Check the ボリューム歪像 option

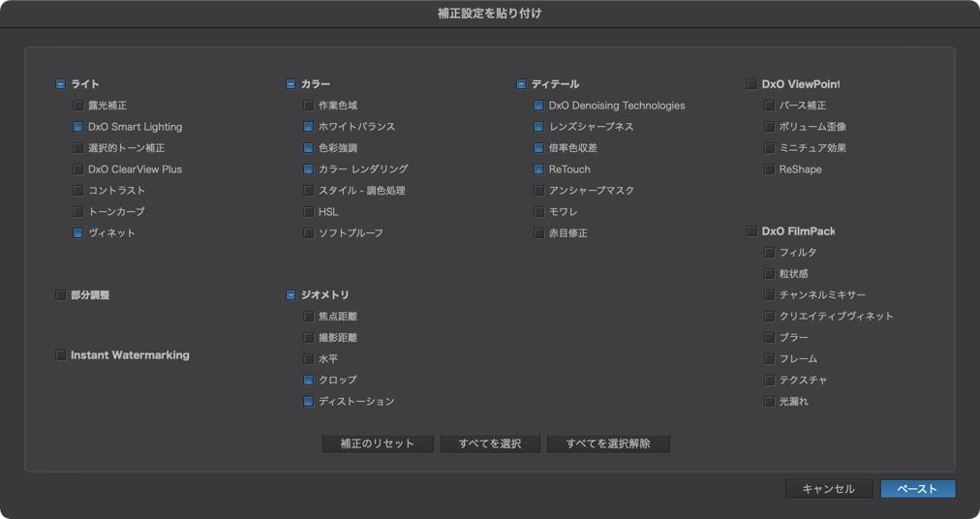click(x=769, y=127)
